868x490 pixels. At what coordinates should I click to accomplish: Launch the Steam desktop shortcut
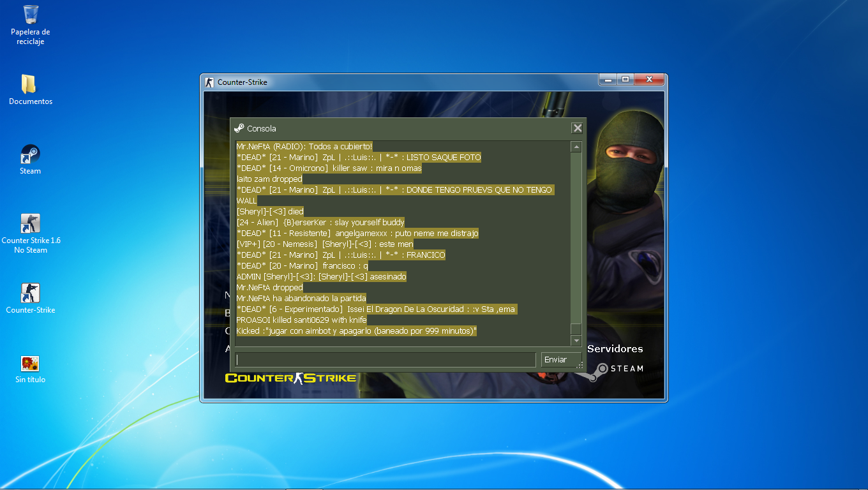[x=30, y=160]
